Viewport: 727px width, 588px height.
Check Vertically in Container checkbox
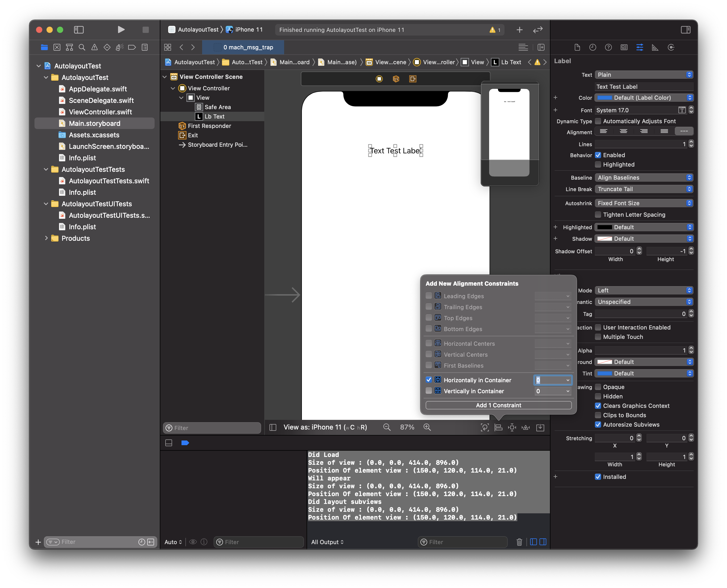click(x=429, y=391)
